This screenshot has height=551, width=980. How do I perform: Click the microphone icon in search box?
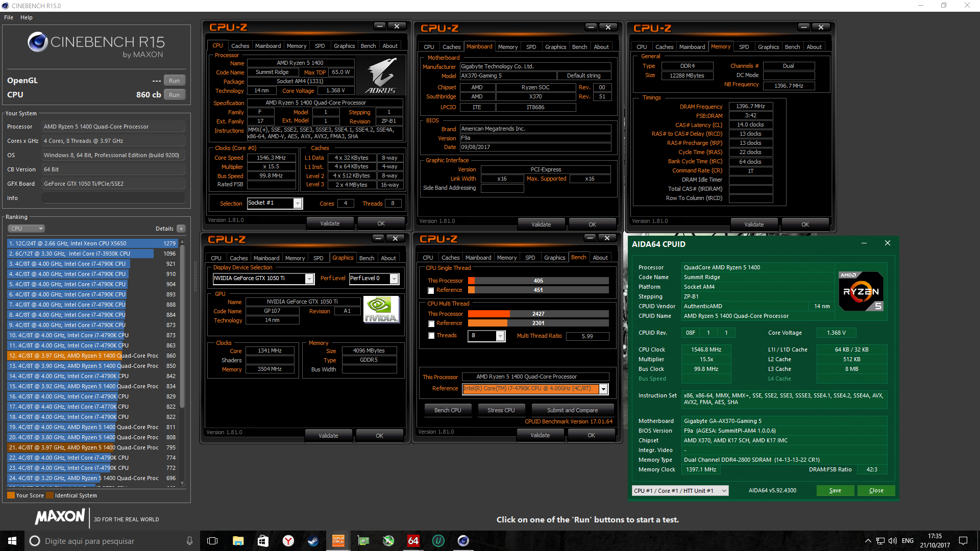click(189, 541)
